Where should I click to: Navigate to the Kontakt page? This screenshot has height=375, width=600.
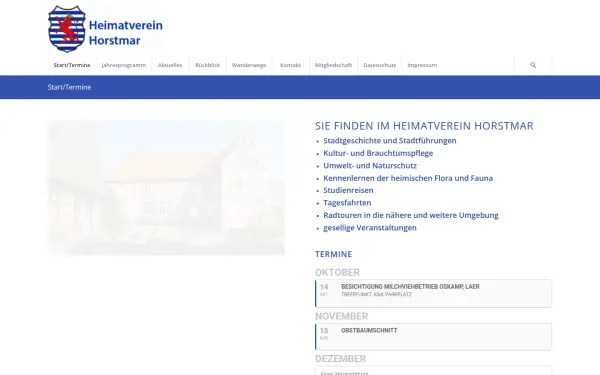pos(290,65)
